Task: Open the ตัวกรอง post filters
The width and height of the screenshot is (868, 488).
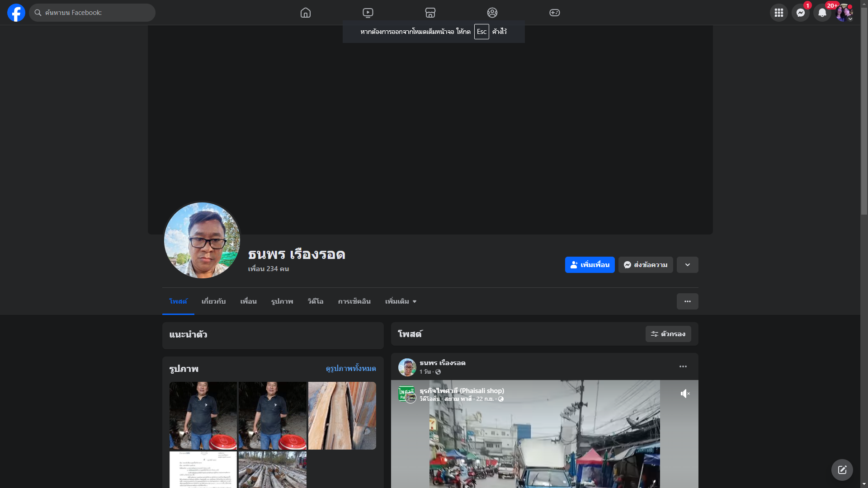Action: tap(668, 334)
